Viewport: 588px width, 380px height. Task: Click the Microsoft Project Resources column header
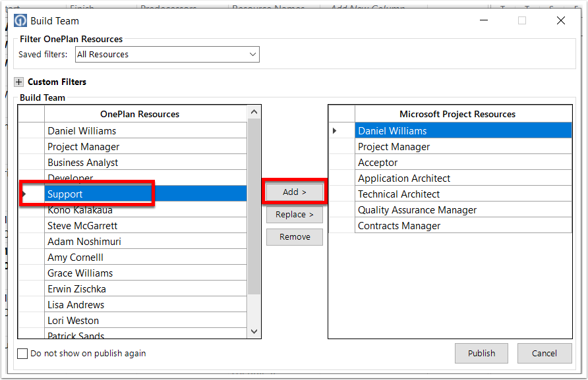463,114
